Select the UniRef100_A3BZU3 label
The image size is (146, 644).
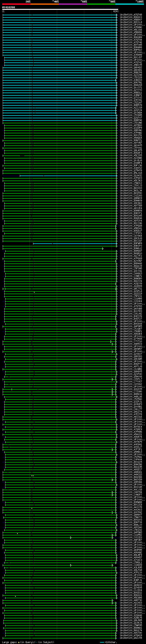point(131,80)
